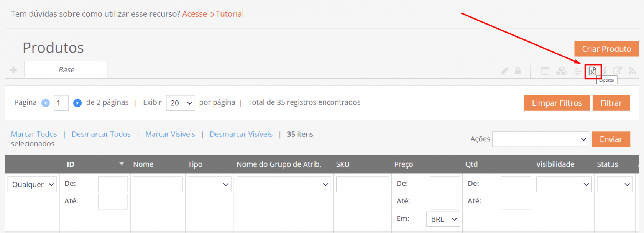This screenshot has width=644, height=233.
Task: Click the columns layout icon
Action: click(x=545, y=71)
